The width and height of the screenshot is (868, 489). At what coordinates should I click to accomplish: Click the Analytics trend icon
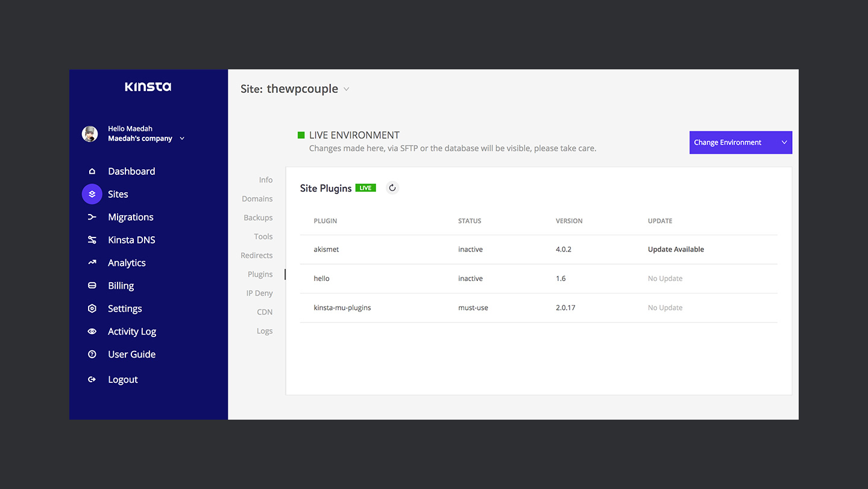(x=92, y=263)
